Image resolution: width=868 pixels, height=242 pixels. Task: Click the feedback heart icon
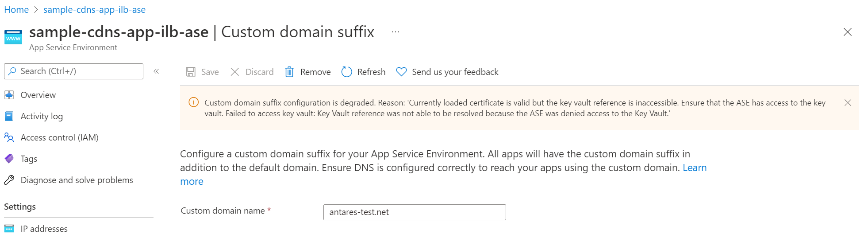[401, 72]
